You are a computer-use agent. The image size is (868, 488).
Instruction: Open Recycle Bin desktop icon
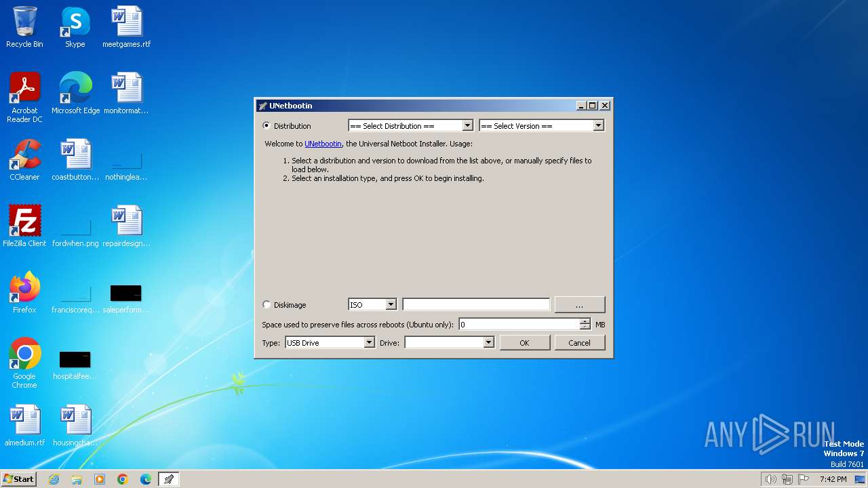(x=24, y=27)
